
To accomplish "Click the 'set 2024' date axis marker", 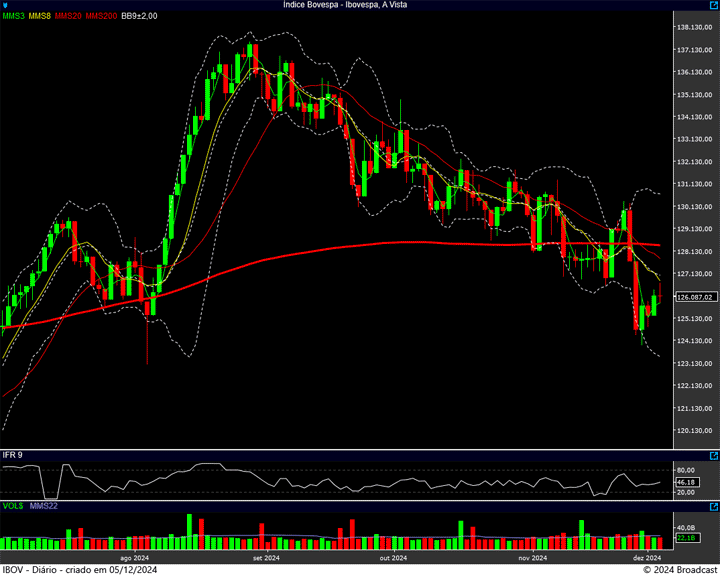I will click(x=264, y=558).
